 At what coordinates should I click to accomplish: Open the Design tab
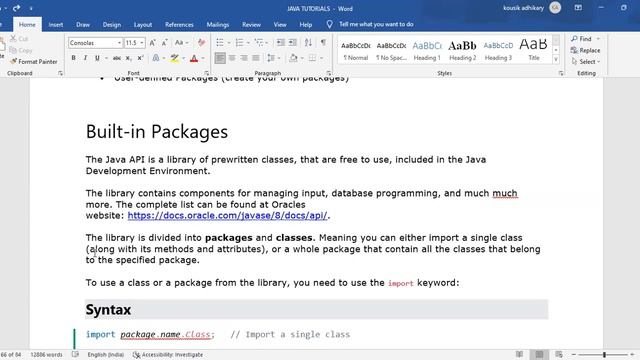112,24
